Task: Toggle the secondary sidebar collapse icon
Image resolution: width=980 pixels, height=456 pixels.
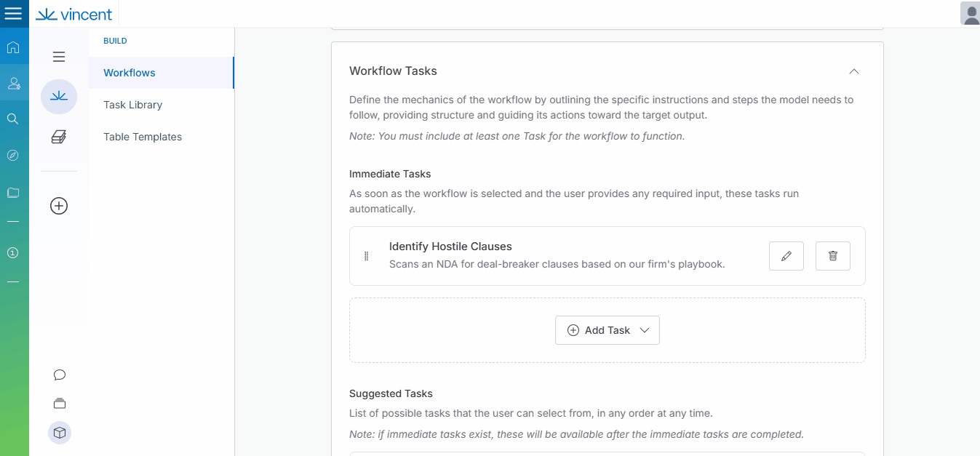Action: (x=59, y=57)
